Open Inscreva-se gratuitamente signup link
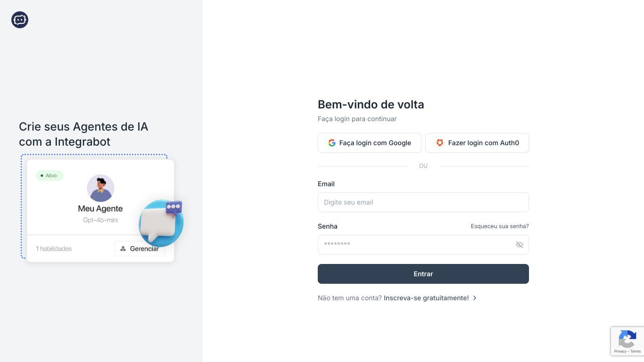This screenshot has width=644, height=362. (426, 298)
